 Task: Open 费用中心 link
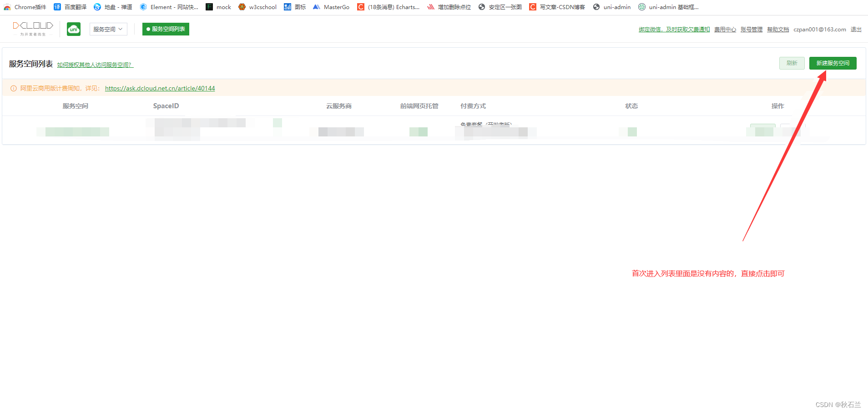tap(725, 30)
